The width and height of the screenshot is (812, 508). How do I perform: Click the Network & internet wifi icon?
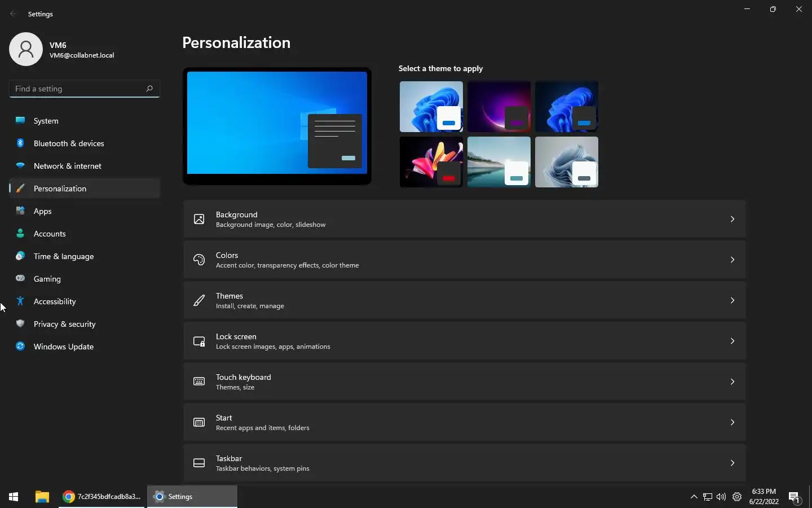[20, 165]
